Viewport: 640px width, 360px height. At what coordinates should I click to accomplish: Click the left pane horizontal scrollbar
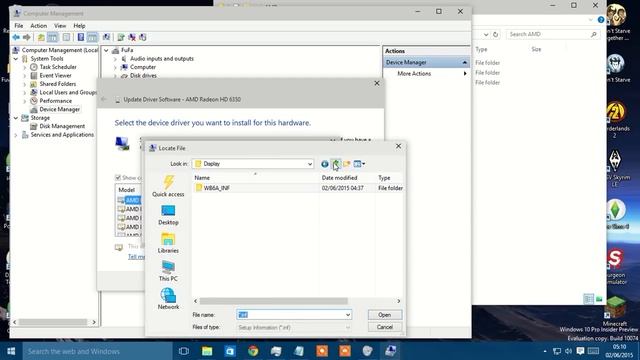pyautogui.click(x=54, y=322)
